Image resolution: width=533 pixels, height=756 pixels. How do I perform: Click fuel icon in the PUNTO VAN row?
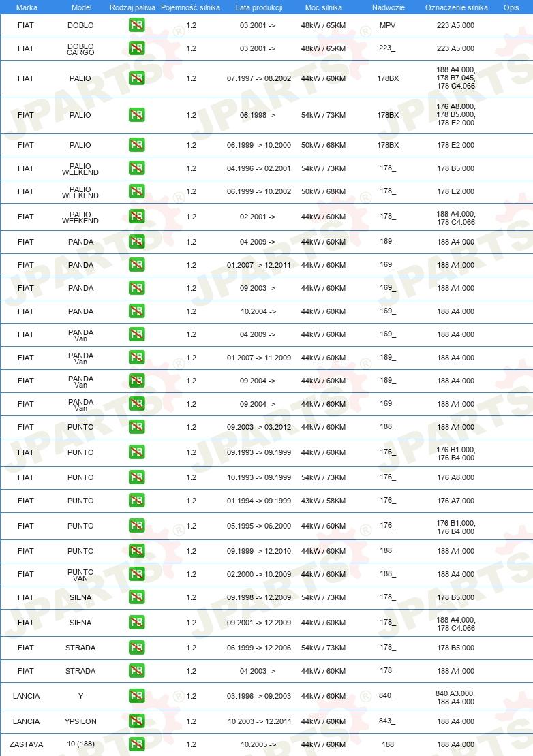pos(137,573)
